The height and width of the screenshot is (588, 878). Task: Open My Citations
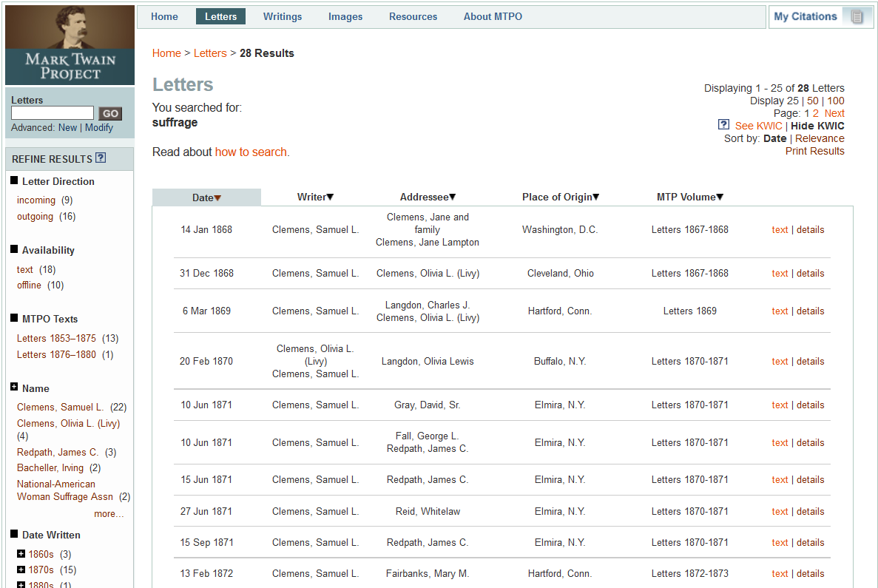pos(806,17)
